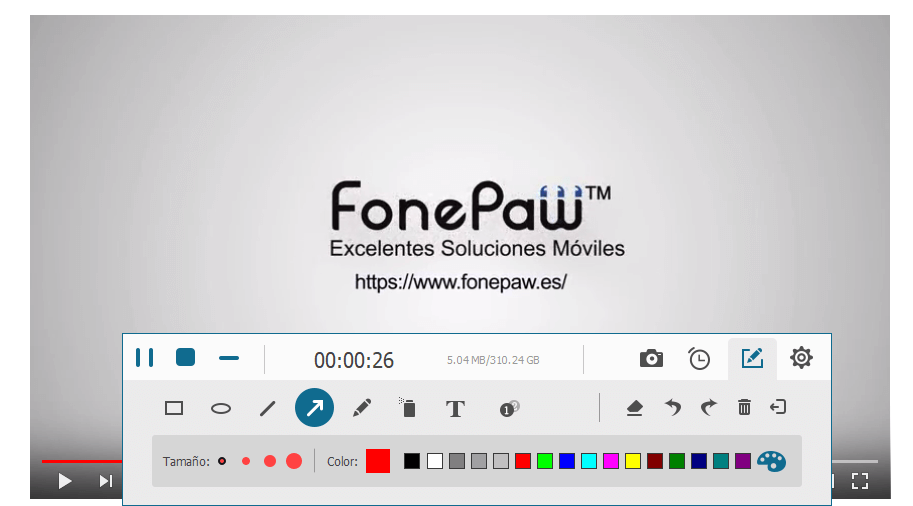Redo the annotation
913x506 pixels.
(709, 407)
